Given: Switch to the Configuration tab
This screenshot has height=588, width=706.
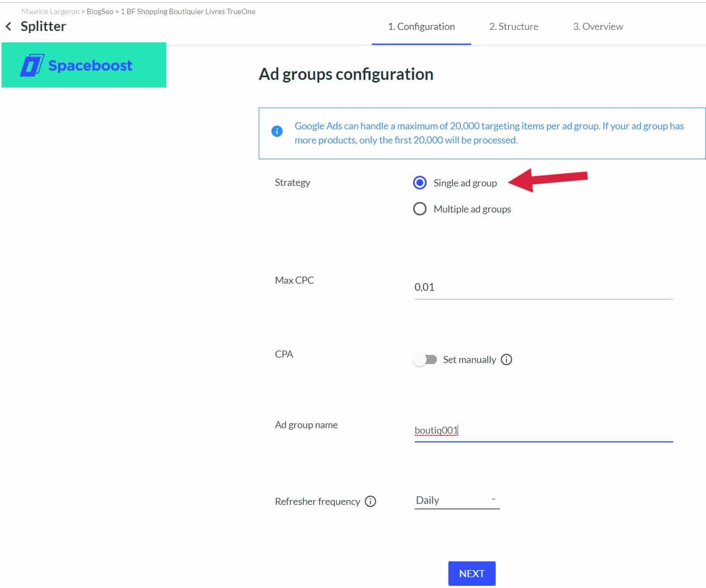Looking at the screenshot, I should [x=421, y=26].
